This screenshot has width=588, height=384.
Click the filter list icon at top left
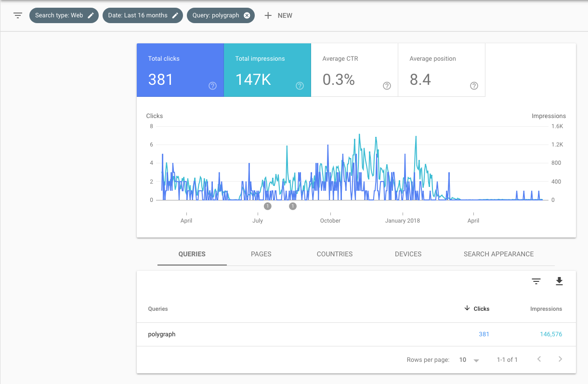(x=18, y=15)
